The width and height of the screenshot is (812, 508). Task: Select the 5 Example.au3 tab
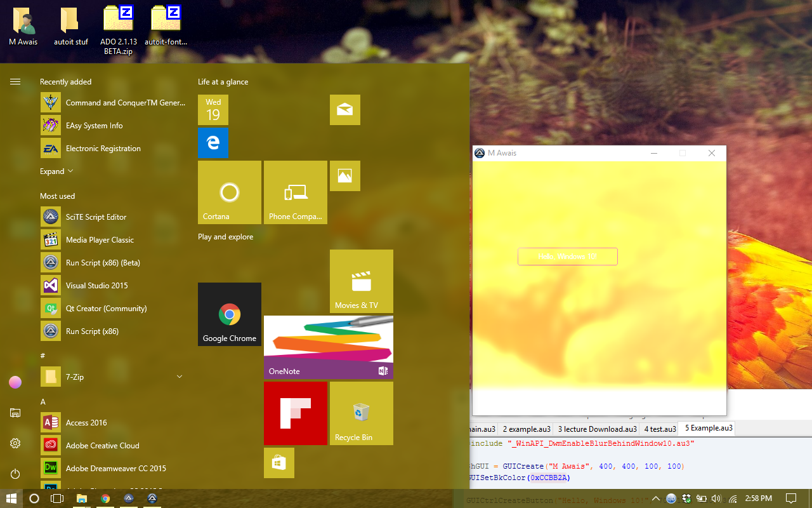click(708, 429)
